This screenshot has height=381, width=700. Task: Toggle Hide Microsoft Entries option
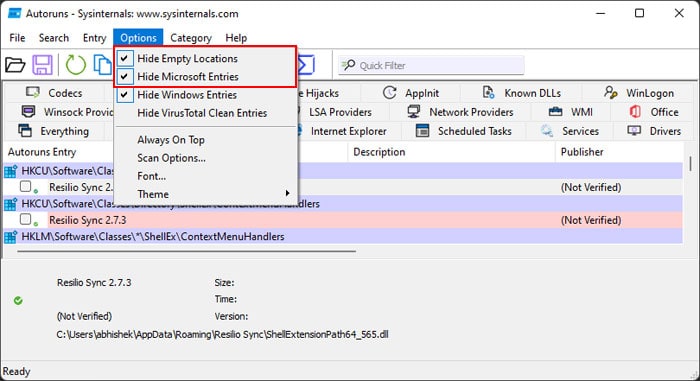(205, 76)
